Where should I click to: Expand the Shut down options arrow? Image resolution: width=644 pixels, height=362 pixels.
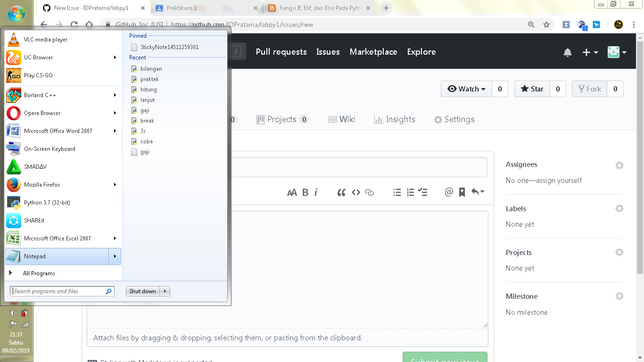[x=164, y=291]
